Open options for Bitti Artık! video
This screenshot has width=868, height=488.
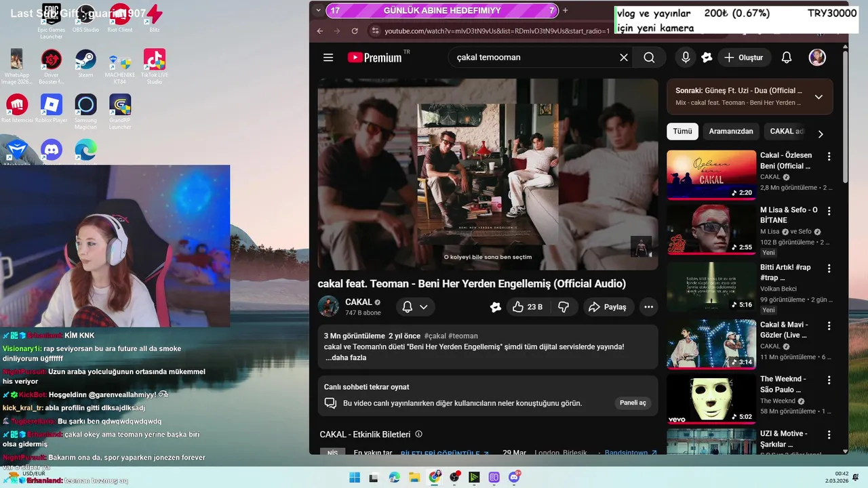(829, 268)
